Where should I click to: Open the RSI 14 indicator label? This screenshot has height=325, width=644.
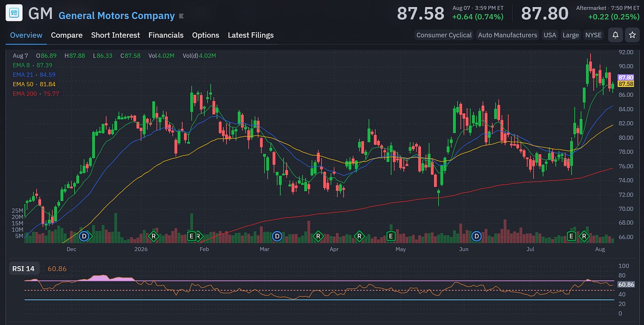point(23,268)
